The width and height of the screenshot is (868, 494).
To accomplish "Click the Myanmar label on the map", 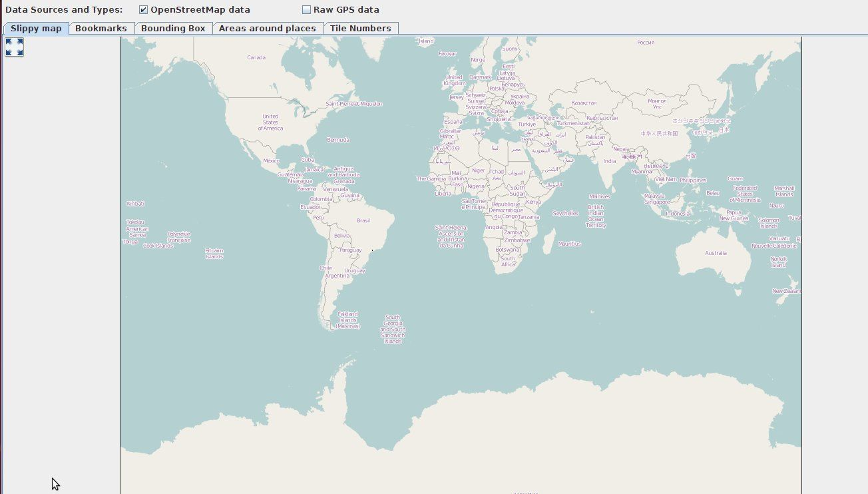I will (642, 172).
